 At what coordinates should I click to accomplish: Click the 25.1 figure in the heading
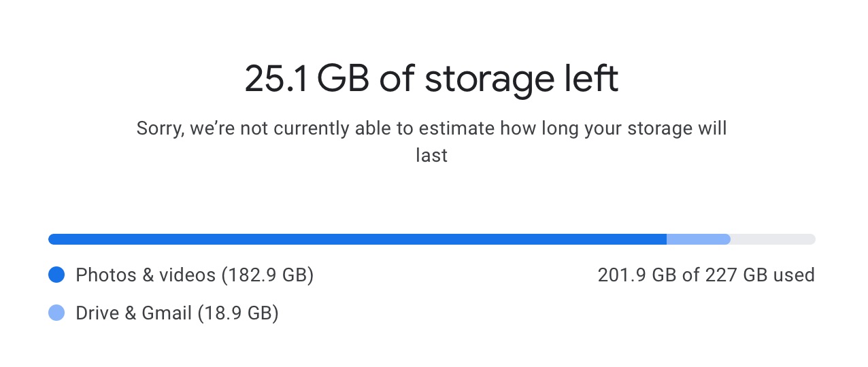point(276,80)
